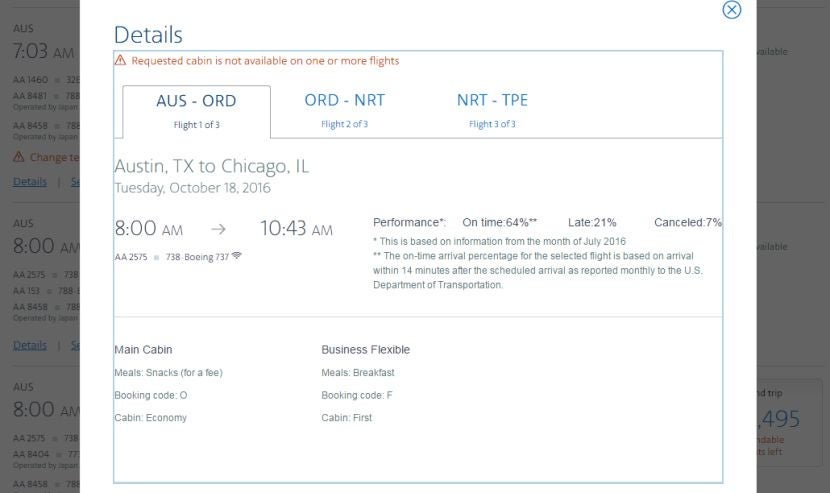
Task: Switch to the ORD - NRT tab
Action: pos(344,109)
